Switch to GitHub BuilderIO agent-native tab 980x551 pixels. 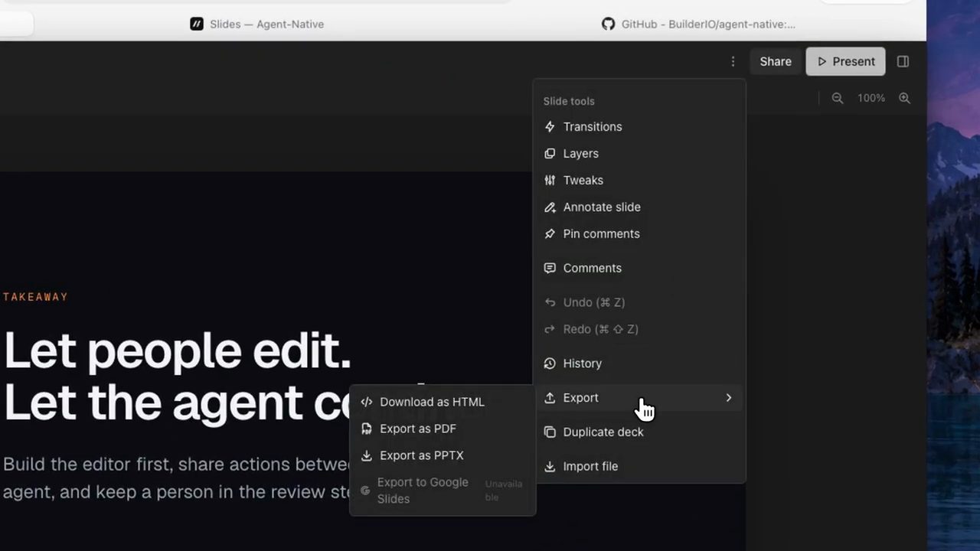pos(698,24)
